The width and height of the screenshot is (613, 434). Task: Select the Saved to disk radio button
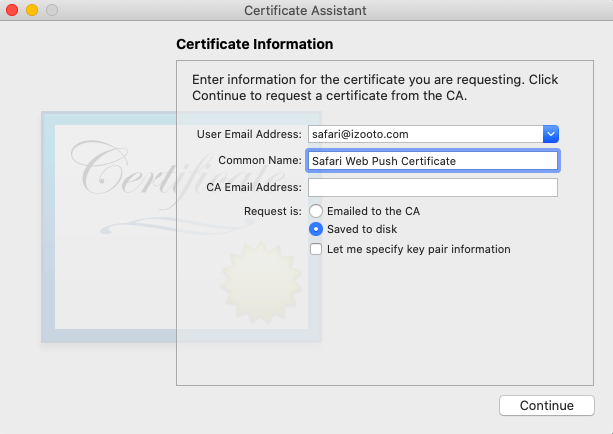(x=316, y=229)
